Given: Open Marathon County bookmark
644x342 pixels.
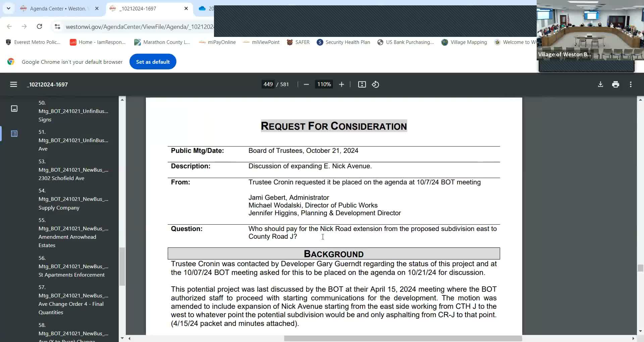Looking at the screenshot, I should tap(162, 42).
